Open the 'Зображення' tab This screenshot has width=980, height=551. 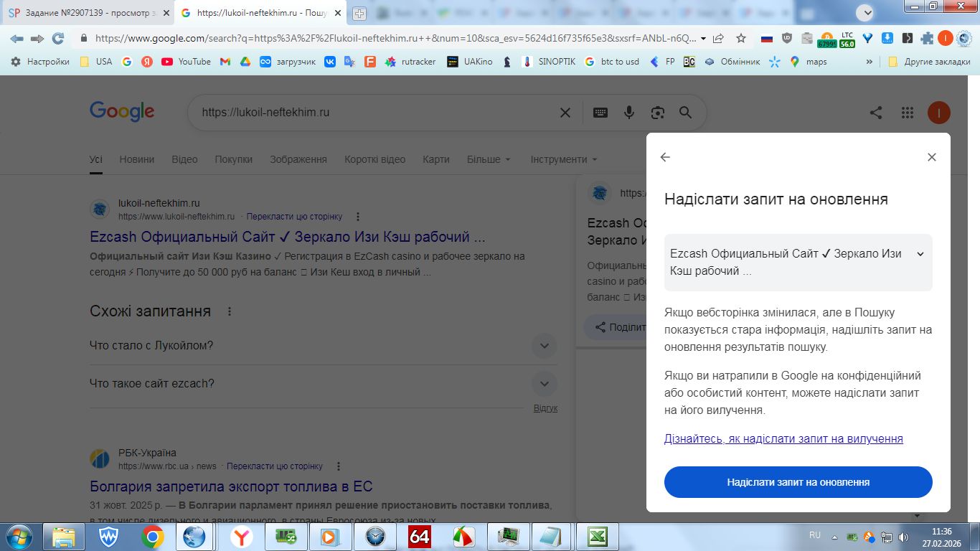pos(298,159)
